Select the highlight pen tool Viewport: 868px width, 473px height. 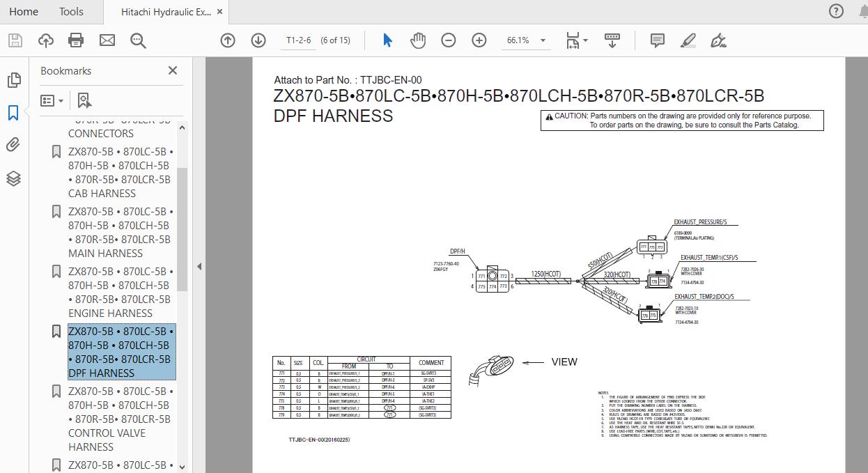pos(688,40)
